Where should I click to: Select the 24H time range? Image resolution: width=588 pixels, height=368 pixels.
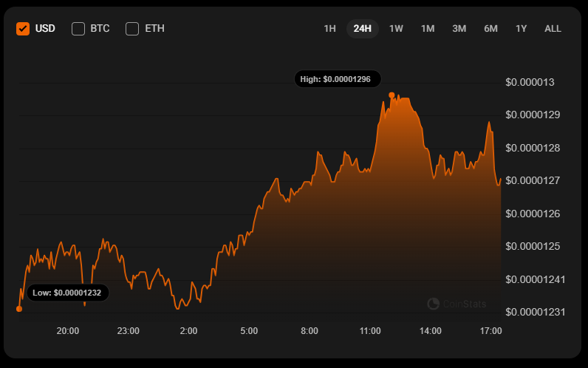[x=362, y=29]
